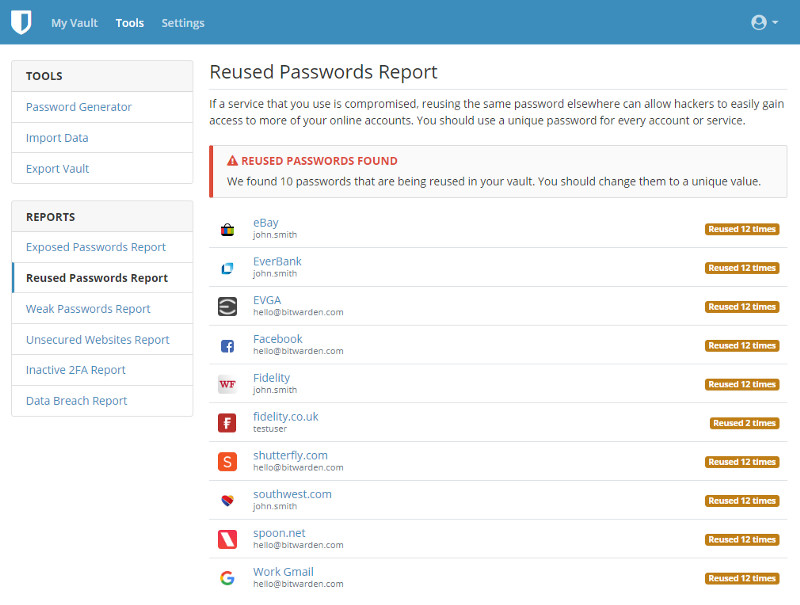The image size is (800, 605).
Task: Open Settings from the top navigation
Action: [x=183, y=23]
